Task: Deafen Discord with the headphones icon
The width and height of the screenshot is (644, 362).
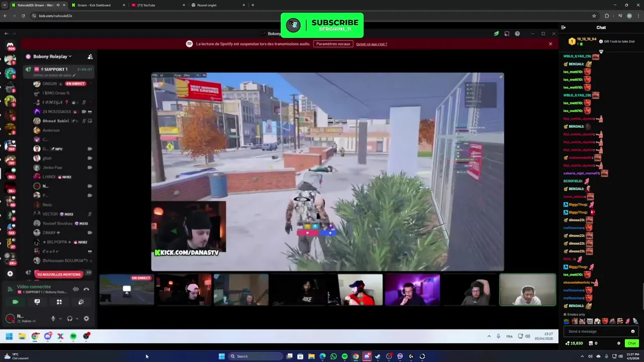Action: 70,318
